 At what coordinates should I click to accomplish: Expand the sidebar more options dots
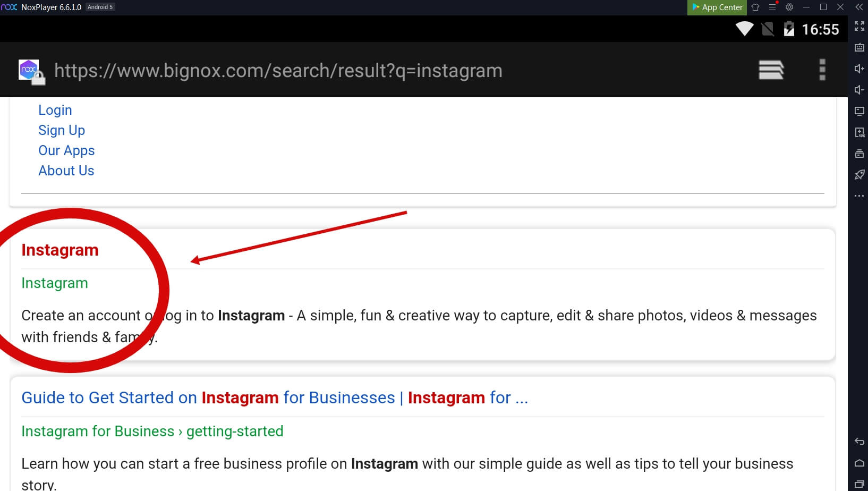click(x=859, y=196)
